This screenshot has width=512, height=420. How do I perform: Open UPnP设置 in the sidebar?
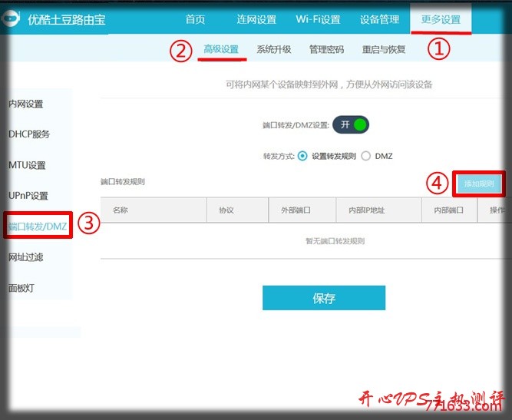28,196
